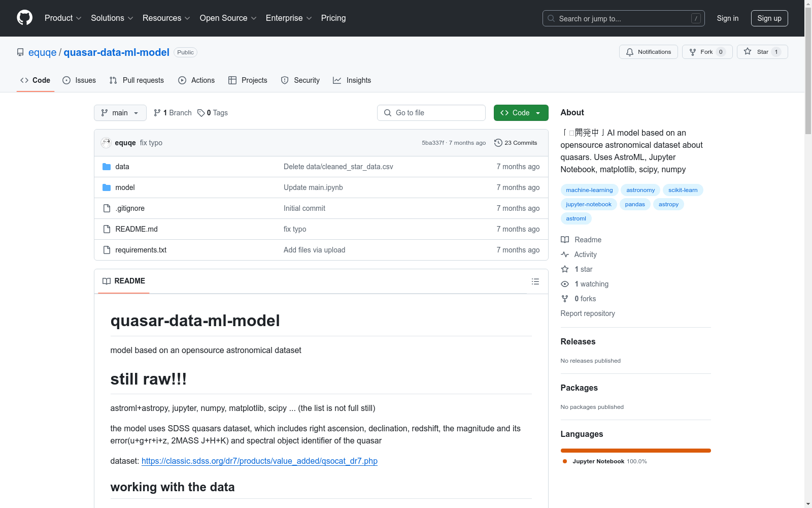Expand the Product menu
Image resolution: width=812 pixels, height=508 pixels.
point(63,18)
